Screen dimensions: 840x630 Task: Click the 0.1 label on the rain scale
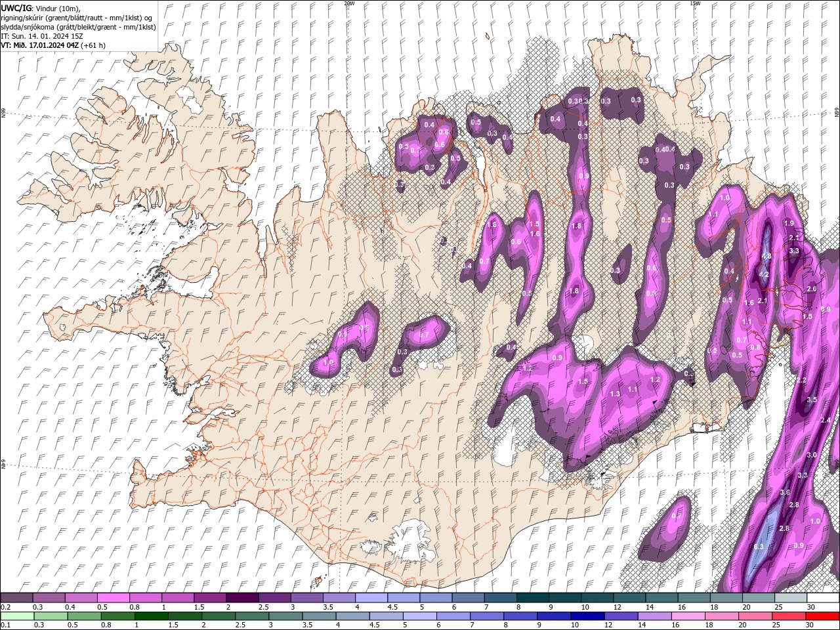(x=5, y=625)
